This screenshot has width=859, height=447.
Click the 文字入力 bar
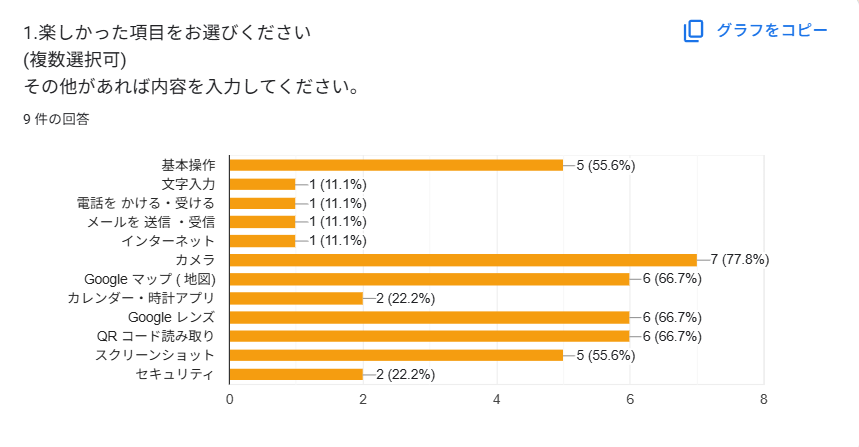(x=263, y=184)
